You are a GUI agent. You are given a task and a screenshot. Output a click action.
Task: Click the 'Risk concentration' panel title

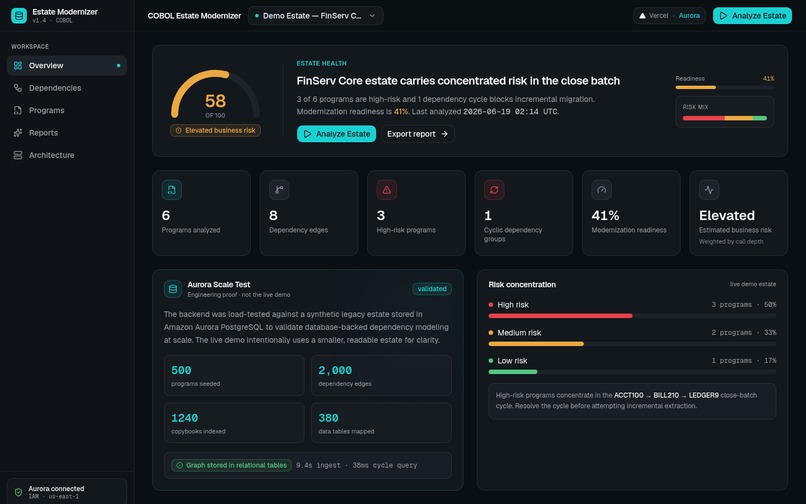(522, 284)
